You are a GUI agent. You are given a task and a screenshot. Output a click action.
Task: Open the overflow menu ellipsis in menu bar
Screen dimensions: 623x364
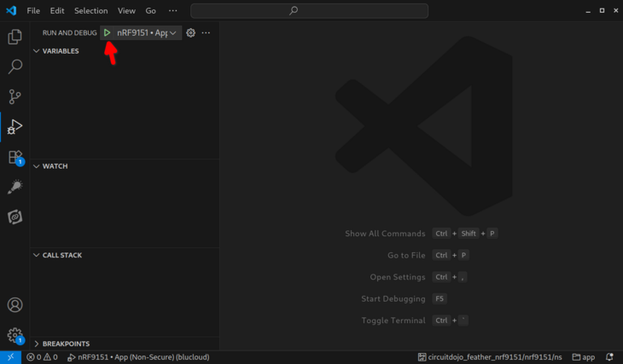click(x=173, y=11)
